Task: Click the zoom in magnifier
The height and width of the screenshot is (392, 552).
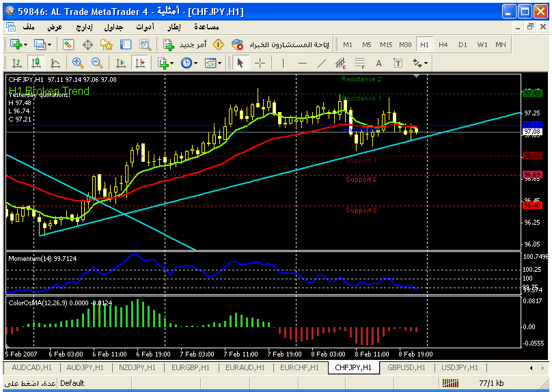Action: coord(77,63)
